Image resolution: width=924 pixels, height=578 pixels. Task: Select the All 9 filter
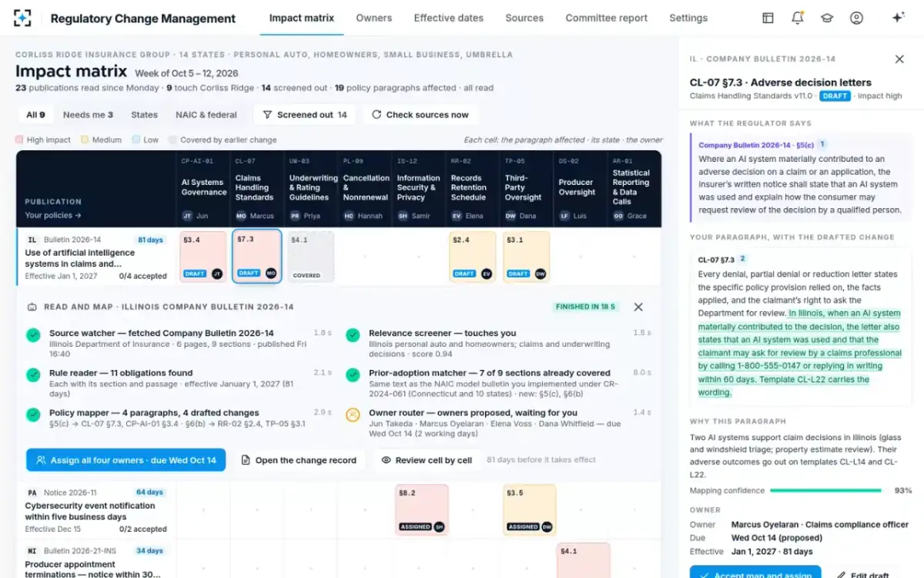point(35,115)
